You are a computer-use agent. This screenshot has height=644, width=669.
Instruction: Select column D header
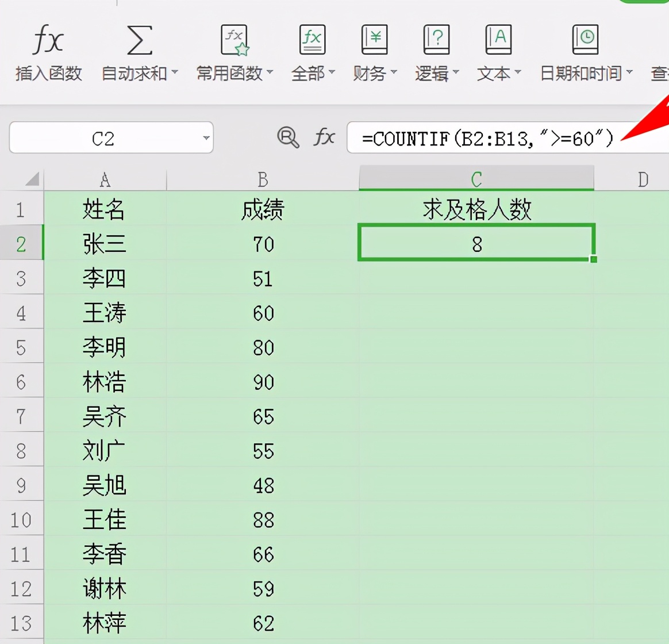click(632, 179)
